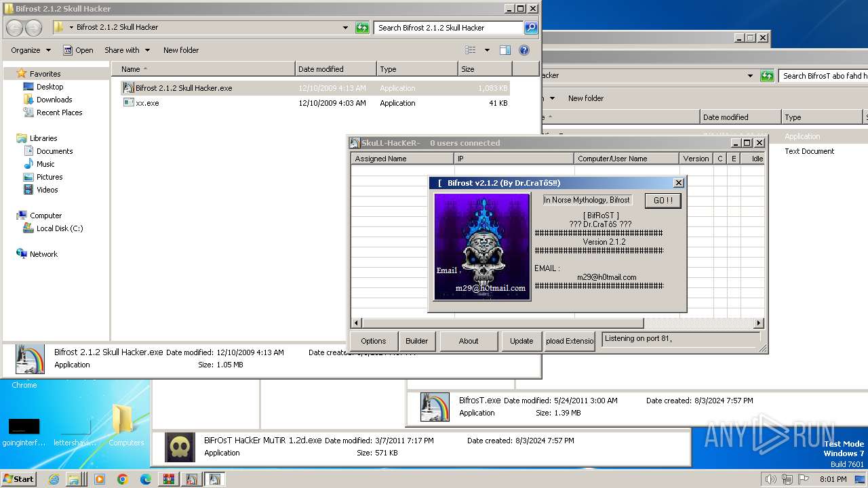Click the Computer/User Name column header
The height and width of the screenshot is (488, 868).
point(627,159)
